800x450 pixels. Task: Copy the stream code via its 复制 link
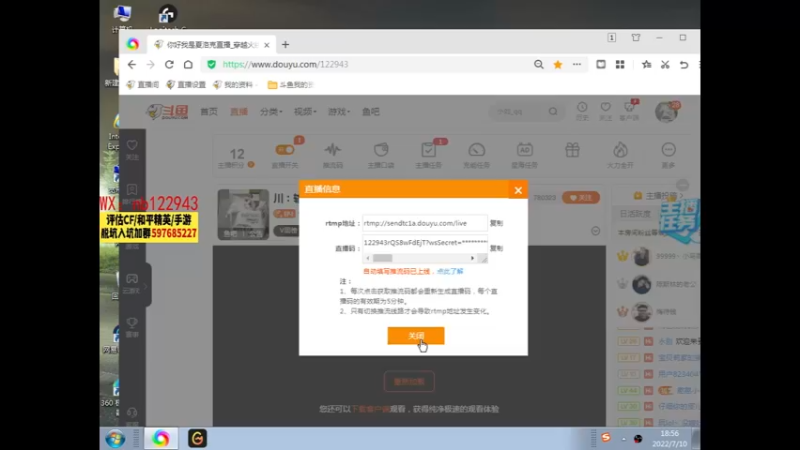[496, 248]
